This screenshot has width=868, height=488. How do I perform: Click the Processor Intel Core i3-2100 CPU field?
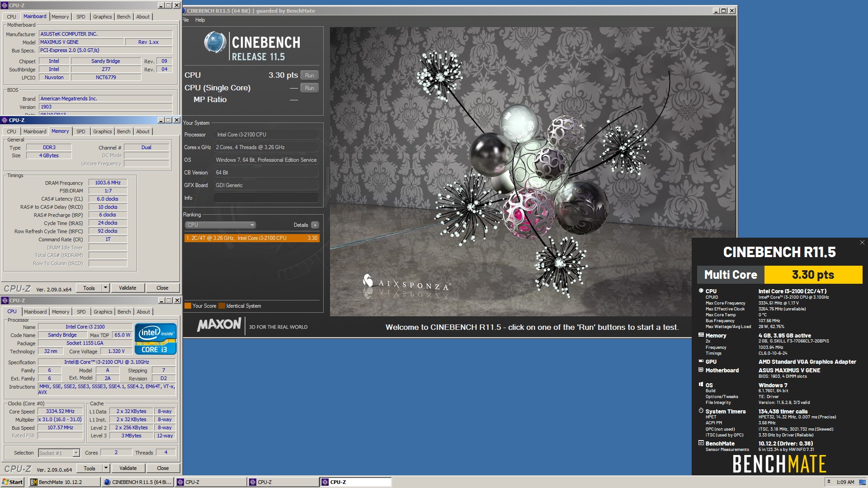[266, 135]
